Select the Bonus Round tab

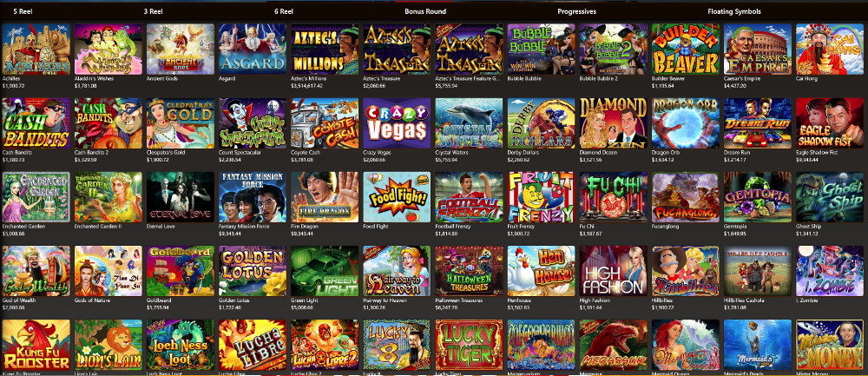pyautogui.click(x=425, y=11)
